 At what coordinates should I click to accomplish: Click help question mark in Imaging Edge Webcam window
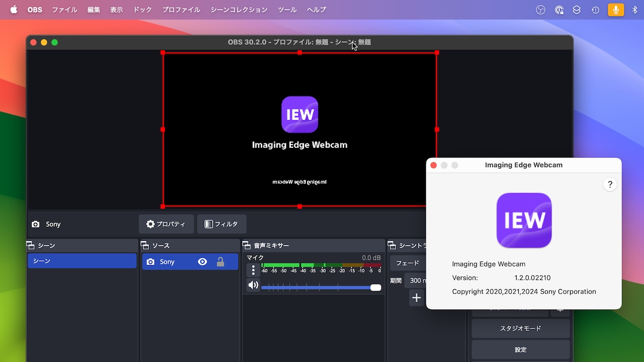[610, 185]
